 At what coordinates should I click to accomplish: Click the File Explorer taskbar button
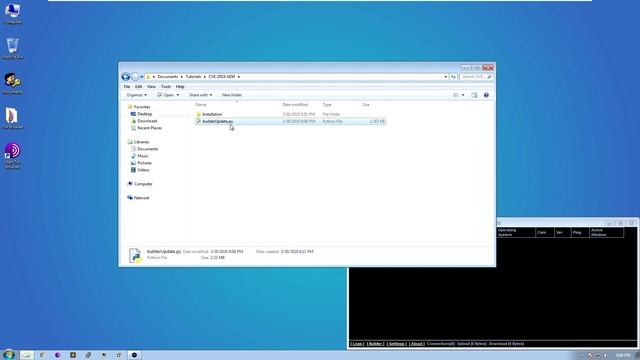[x=27, y=355]
